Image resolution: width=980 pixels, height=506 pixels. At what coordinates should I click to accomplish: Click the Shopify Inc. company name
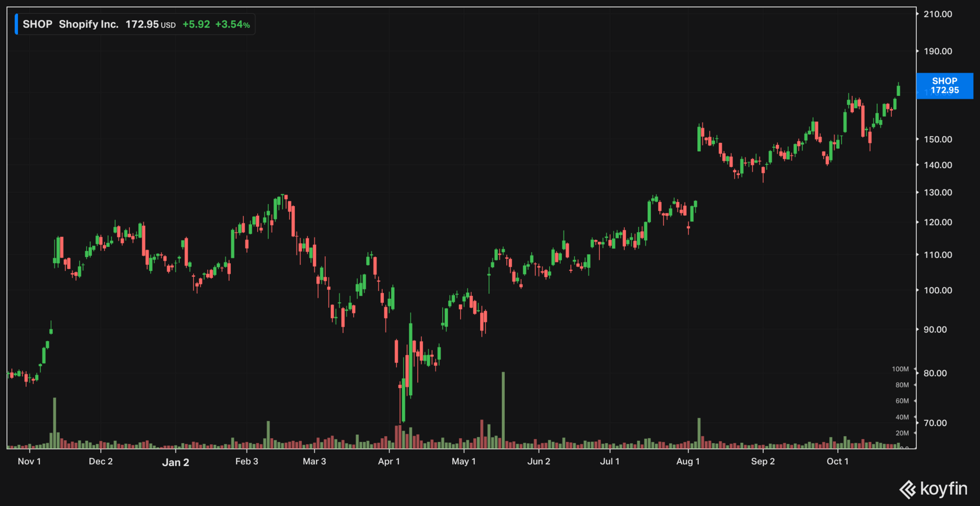tap(88, 24)
